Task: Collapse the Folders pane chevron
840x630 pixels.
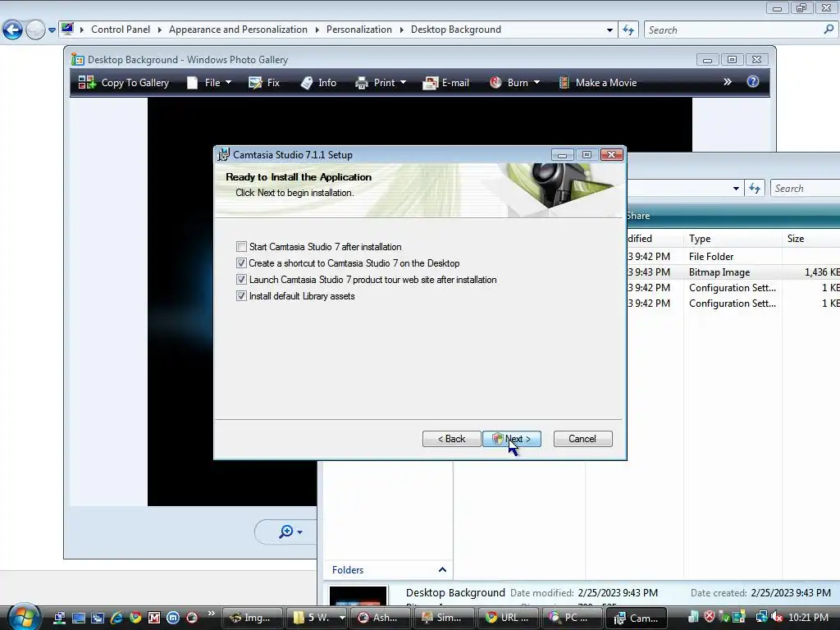Action: coord(442,570)
